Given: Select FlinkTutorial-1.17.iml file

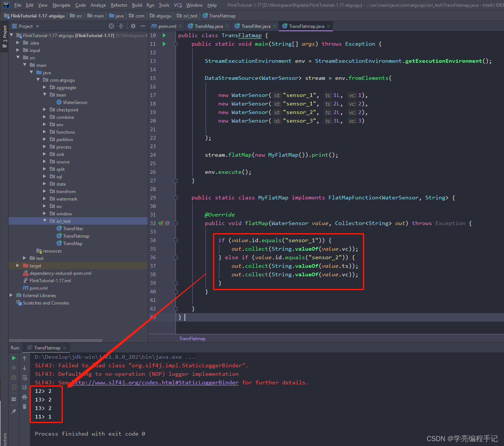Looking at the screenshot, I should [50, 281].
